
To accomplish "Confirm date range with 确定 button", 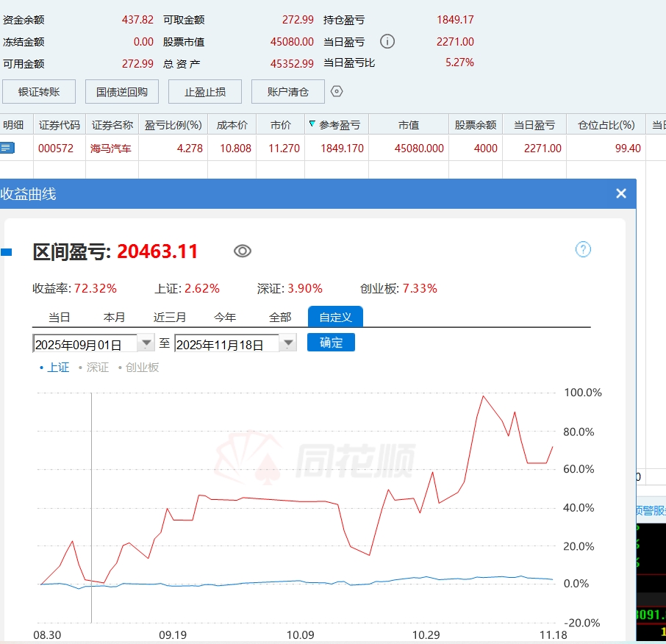I will [x=331, y=343].
